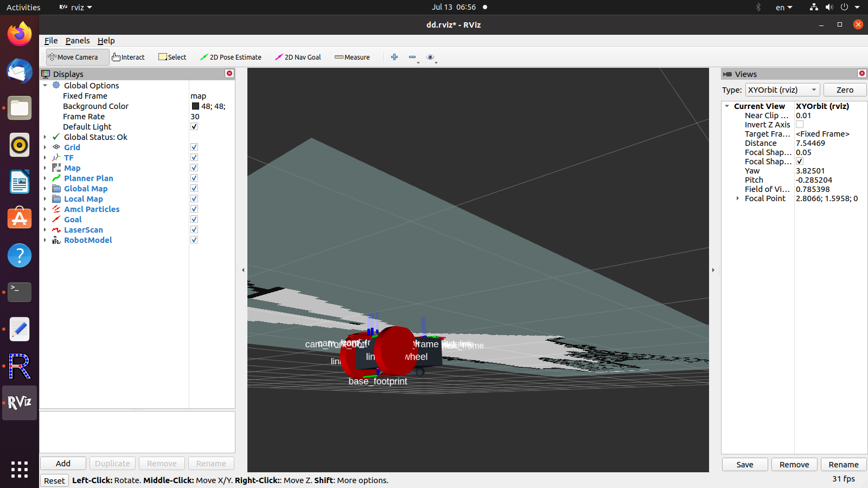Screen dimensions: 868x488
Task: Click the blue plus add-tool icon
Action: [394, 57]
